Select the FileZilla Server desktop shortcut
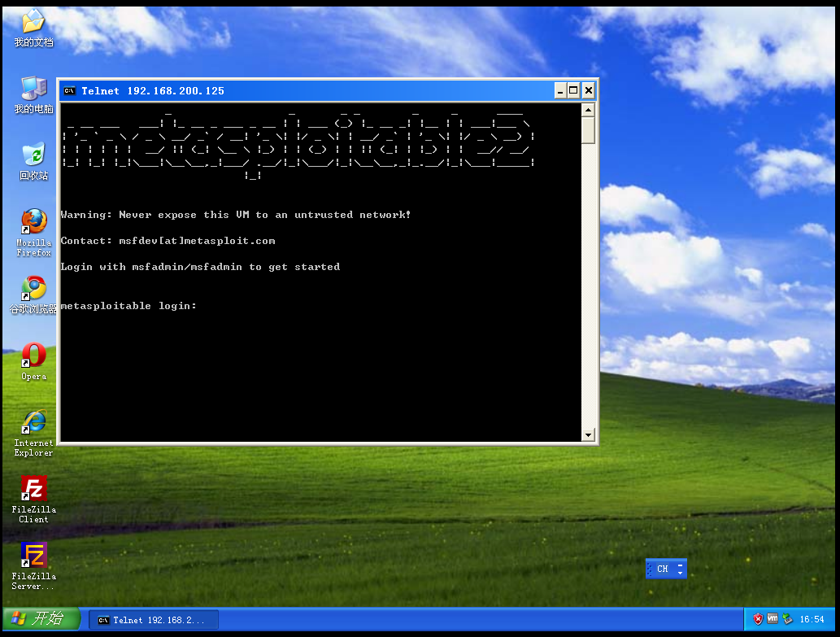 (33, 566)
